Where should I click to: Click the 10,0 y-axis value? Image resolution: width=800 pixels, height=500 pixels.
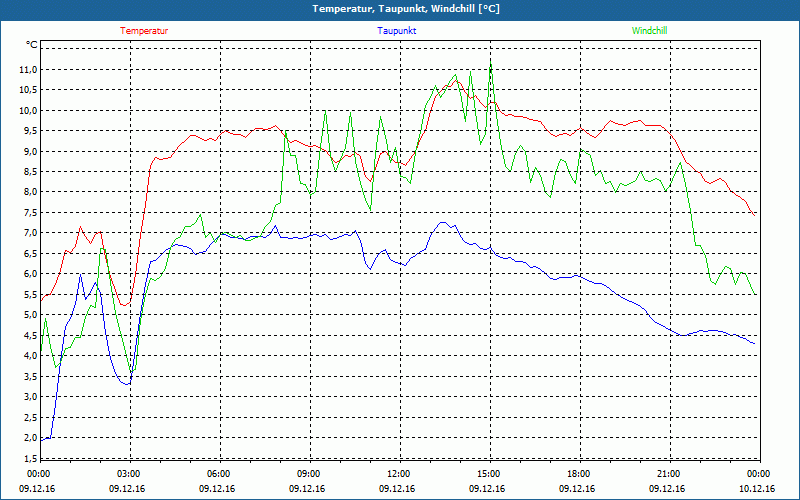click(29, 111)
